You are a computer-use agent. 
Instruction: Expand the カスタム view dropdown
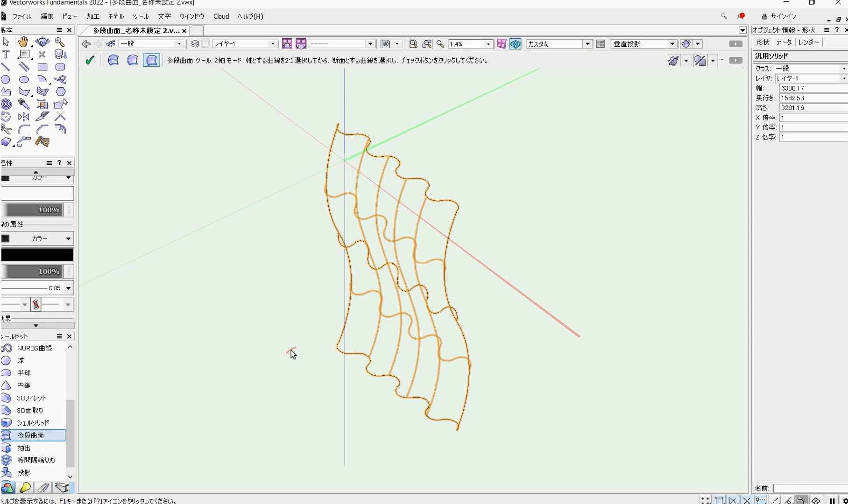point(587,44)
